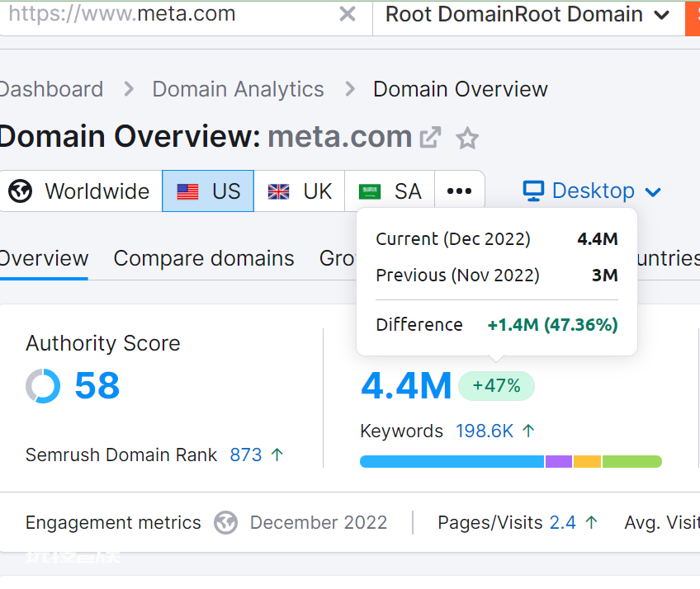Open Domain Analytics breadcrumb
The width and height of the screenshot is (700, 589).
tap(238, 89)
